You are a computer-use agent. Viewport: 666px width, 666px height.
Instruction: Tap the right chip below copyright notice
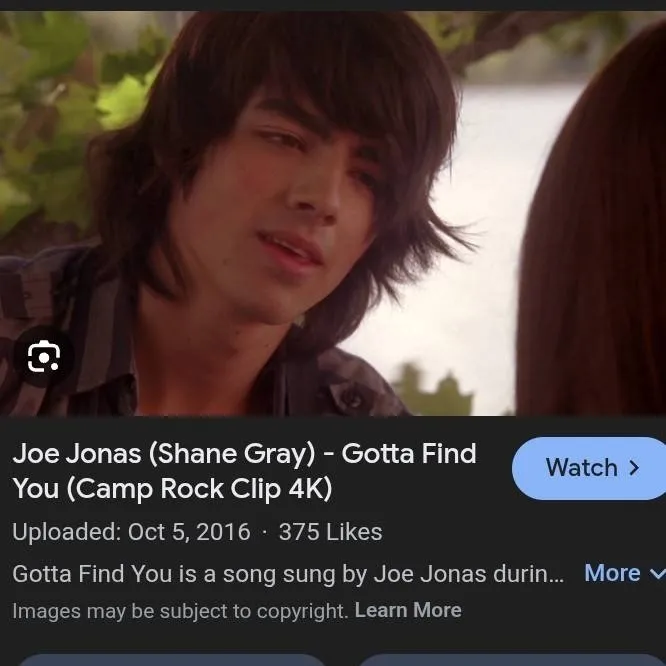click(x=510, y=660)
